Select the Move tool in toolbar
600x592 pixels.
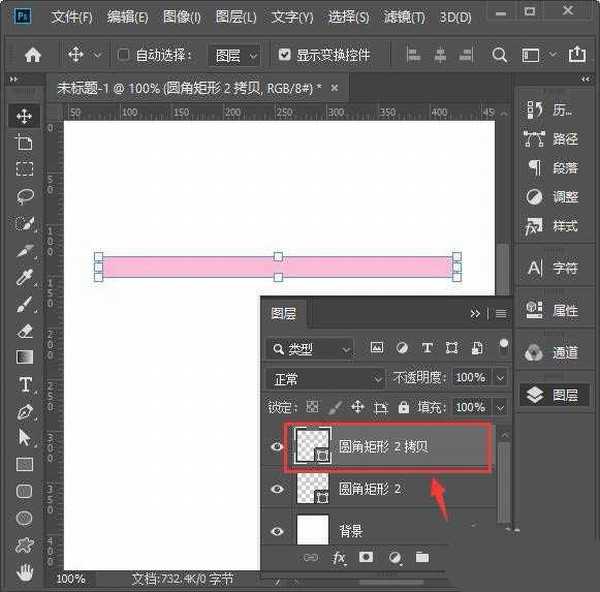tap(24, 116)
